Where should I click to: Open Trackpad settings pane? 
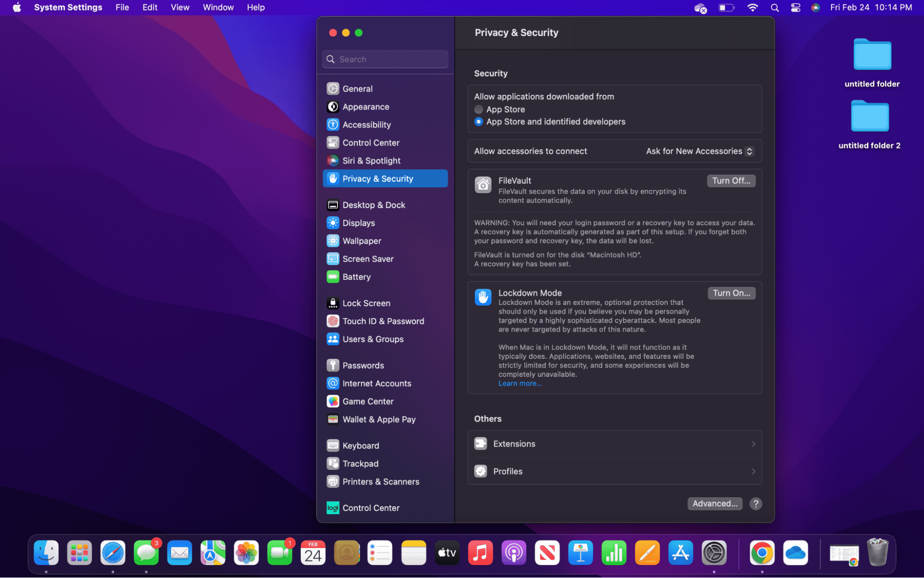point(385,464)
